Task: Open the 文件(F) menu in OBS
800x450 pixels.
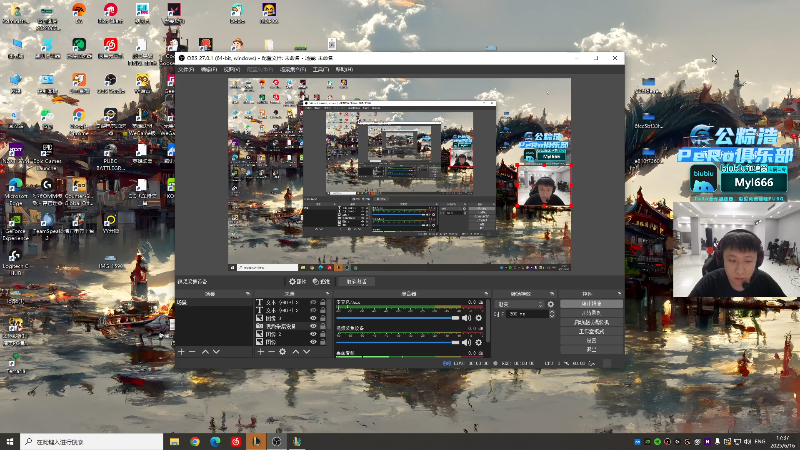Action: tap(186, 69)
